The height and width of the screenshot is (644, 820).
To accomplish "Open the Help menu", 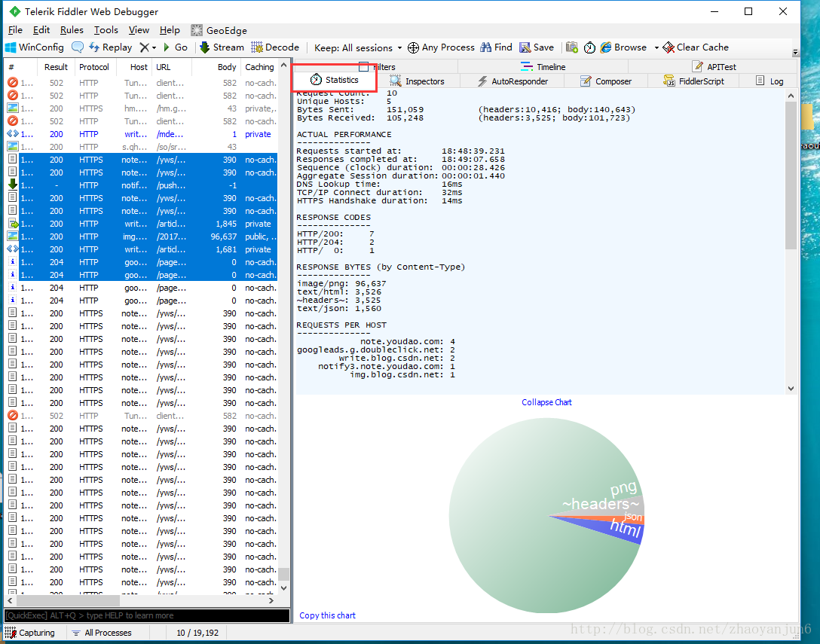I will click(x=170, y=30).
